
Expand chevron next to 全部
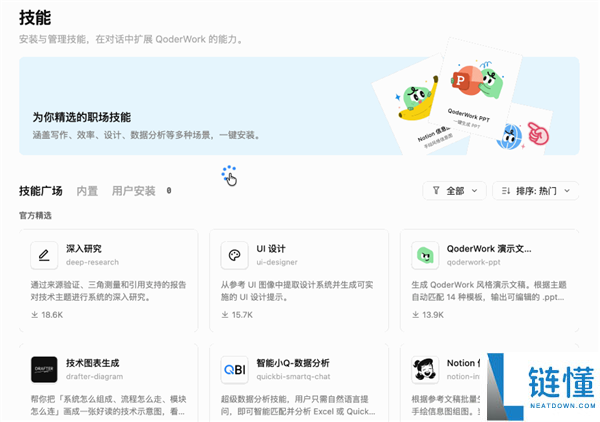tap(474, 191)
